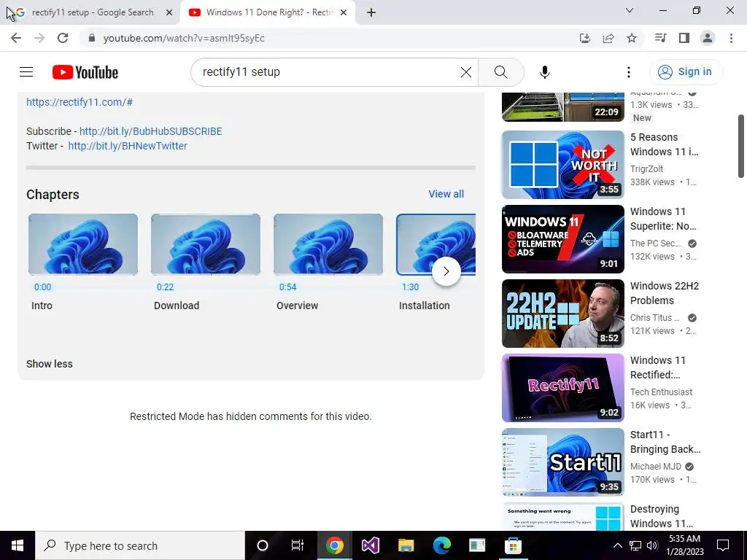This screenshot has height=560, width=747.
Task: Open the 22H2 Update video thumbnail
Action: tap(562, 314)
